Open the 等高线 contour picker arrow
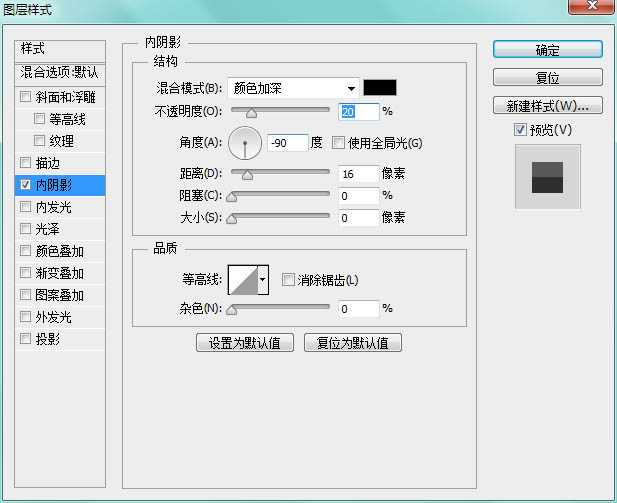 click(x=263, y=280)
